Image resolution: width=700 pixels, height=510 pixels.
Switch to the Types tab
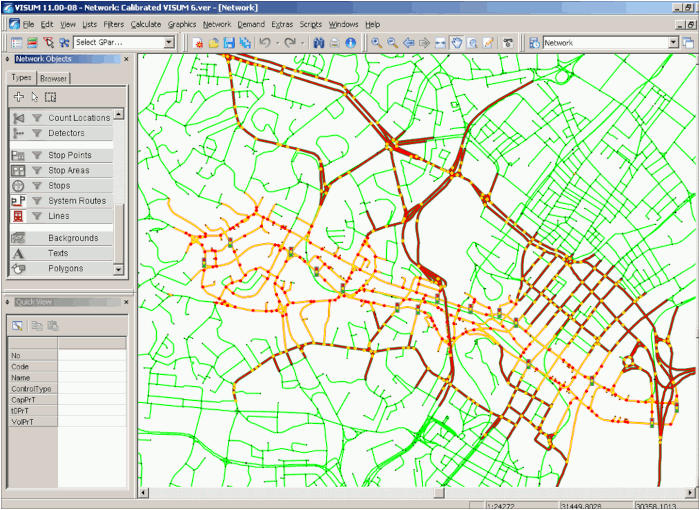coord(21,77)
